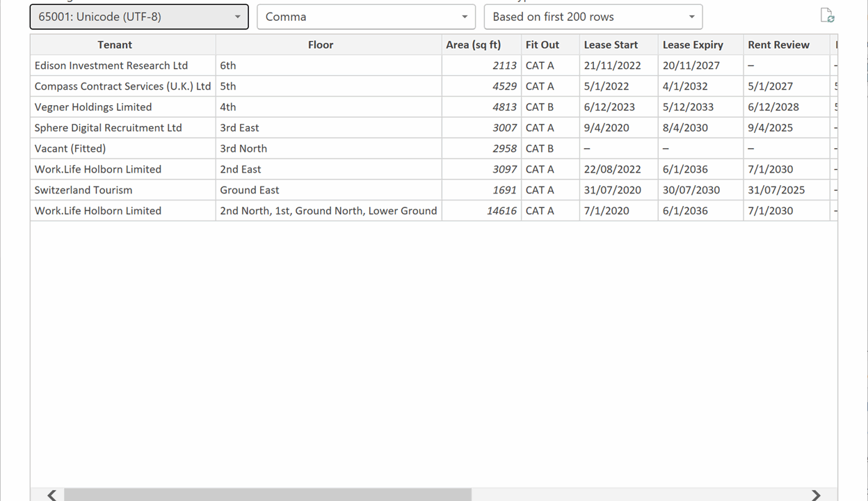This screenshot has width=868, height=501.
Task: Click CAT B in Vacant (Fitted) row
Action: 550,148
